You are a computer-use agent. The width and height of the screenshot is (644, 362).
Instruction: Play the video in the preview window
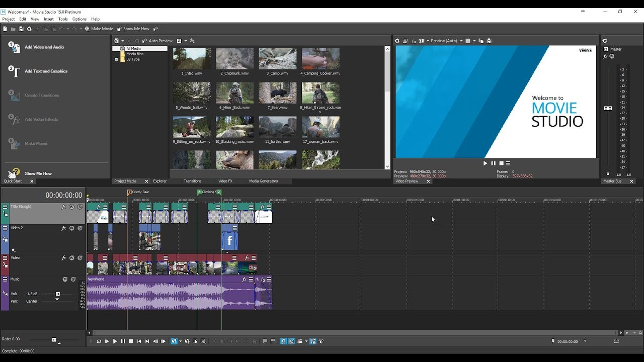tap(485, 163)
